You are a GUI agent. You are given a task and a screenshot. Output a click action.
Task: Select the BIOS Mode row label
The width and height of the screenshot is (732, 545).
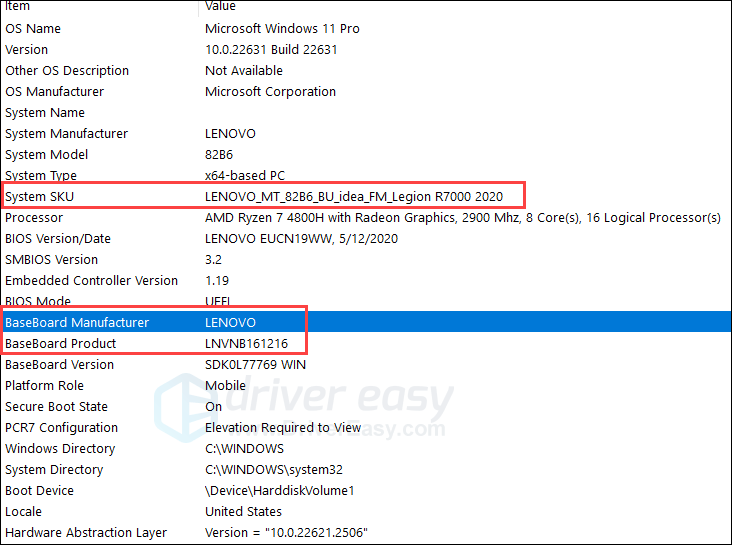coord(38,301)
